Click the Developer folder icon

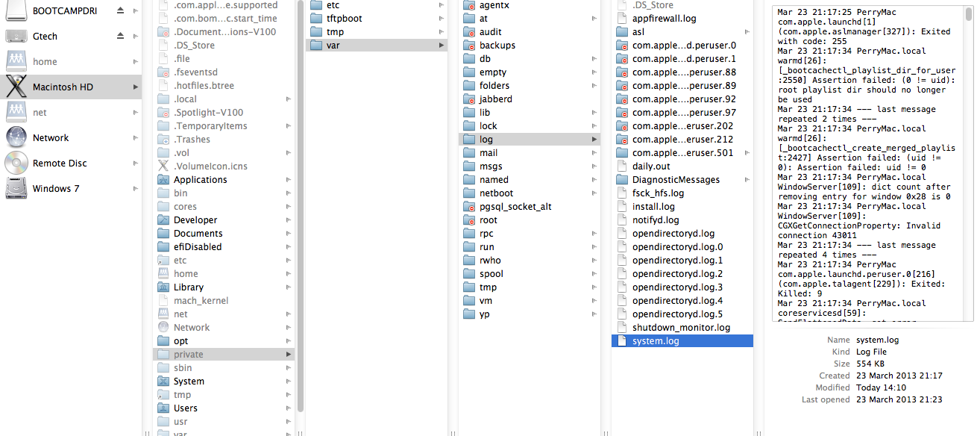(x=164, y=219)
